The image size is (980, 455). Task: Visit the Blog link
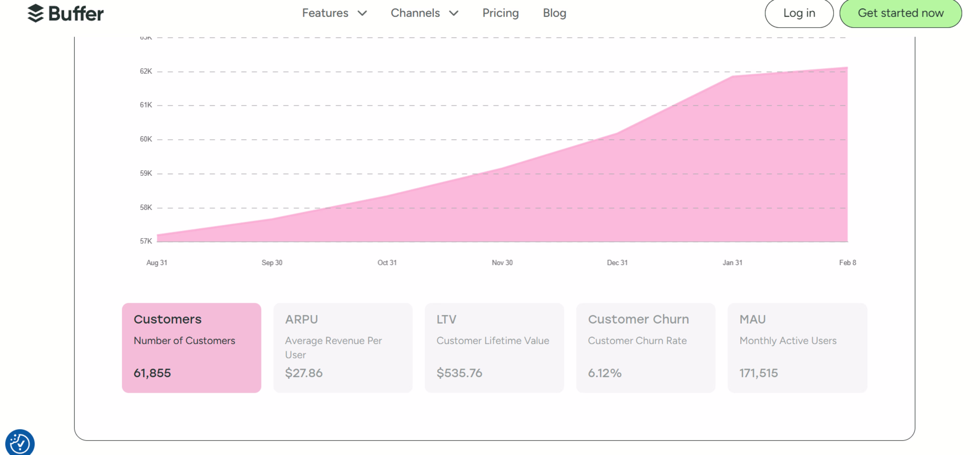point(554,13)
